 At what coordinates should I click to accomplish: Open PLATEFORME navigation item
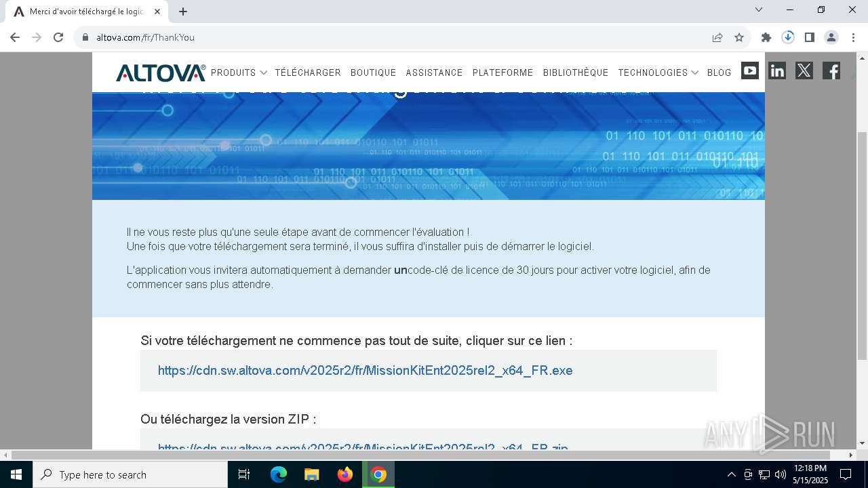pyautogui.click(x=502, y=73)
